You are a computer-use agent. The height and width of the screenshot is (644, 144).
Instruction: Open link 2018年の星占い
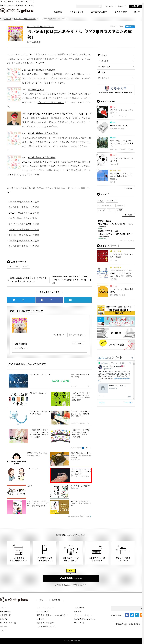(x=36, y=90)
